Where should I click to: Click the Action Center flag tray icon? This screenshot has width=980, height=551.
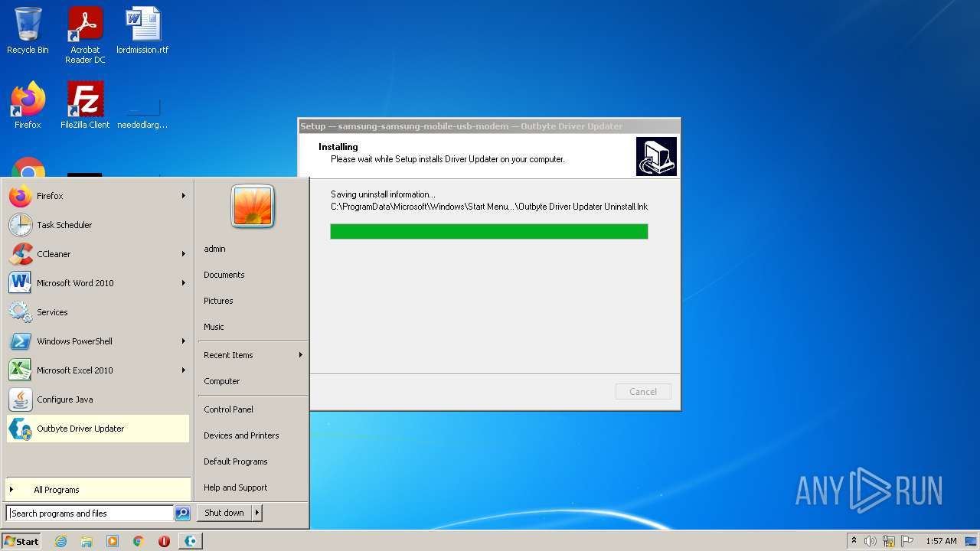click(907, 541)
